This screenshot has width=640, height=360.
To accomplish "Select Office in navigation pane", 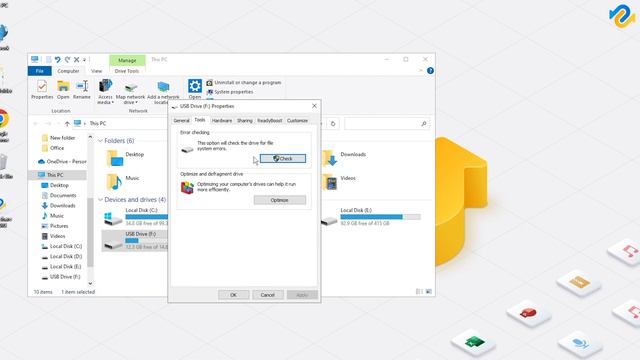I will [x=53, y=148].
